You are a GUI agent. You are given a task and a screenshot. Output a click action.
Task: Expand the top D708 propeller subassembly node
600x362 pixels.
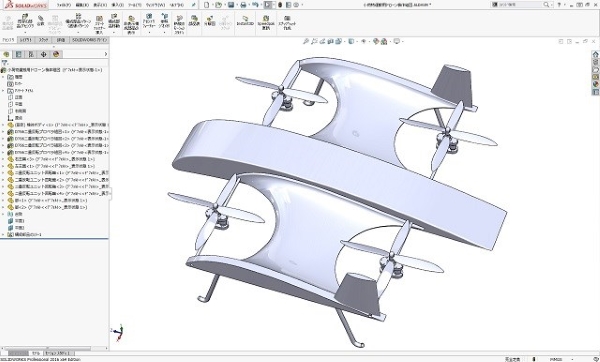[3, 132]
